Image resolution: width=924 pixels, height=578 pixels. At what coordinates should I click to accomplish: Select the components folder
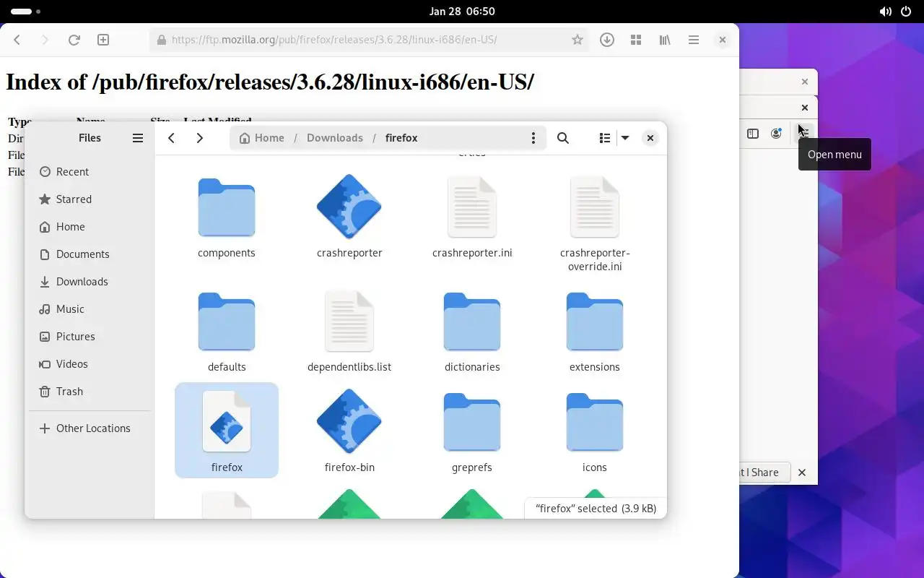pos(227,215)
